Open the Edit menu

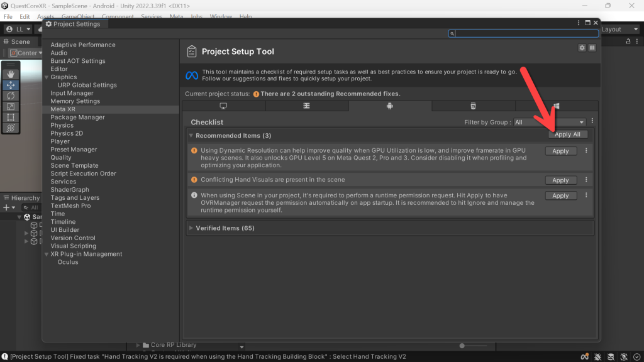(x=25, y=16)
